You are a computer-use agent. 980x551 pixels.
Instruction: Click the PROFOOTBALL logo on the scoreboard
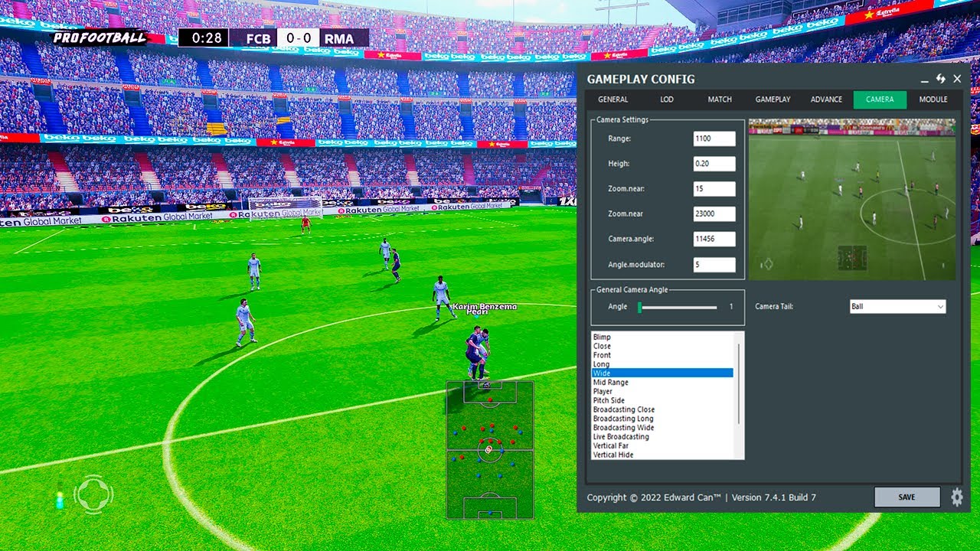[100, 37]
